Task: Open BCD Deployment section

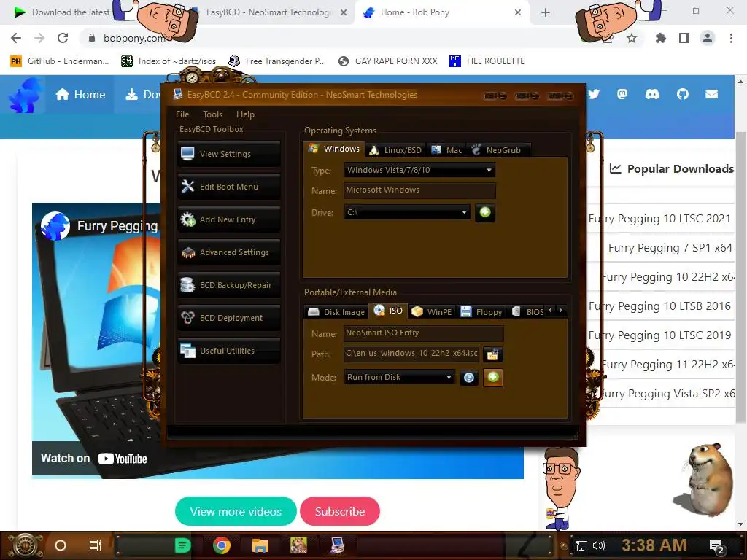Action: [x=228, y=318]
